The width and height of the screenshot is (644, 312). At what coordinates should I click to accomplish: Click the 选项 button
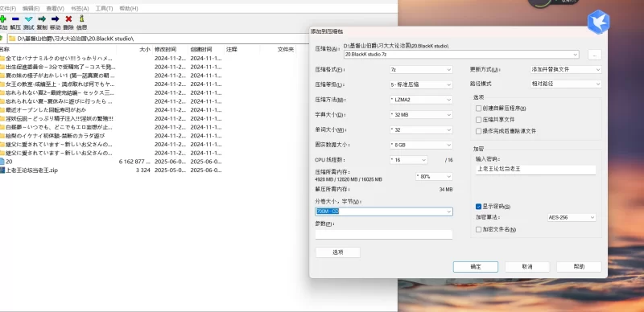[337, 252]
